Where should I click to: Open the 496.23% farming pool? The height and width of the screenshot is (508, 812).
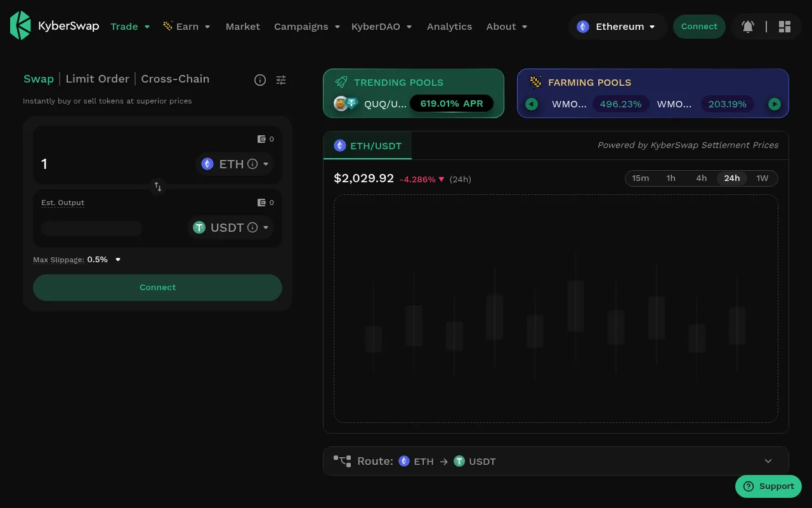620,104
